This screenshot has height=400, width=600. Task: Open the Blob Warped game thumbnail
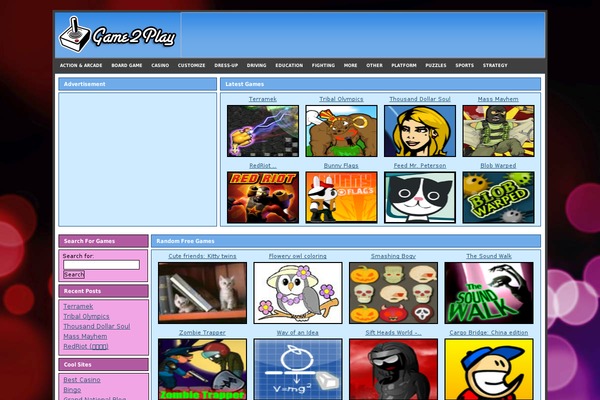tap(498, 197)
